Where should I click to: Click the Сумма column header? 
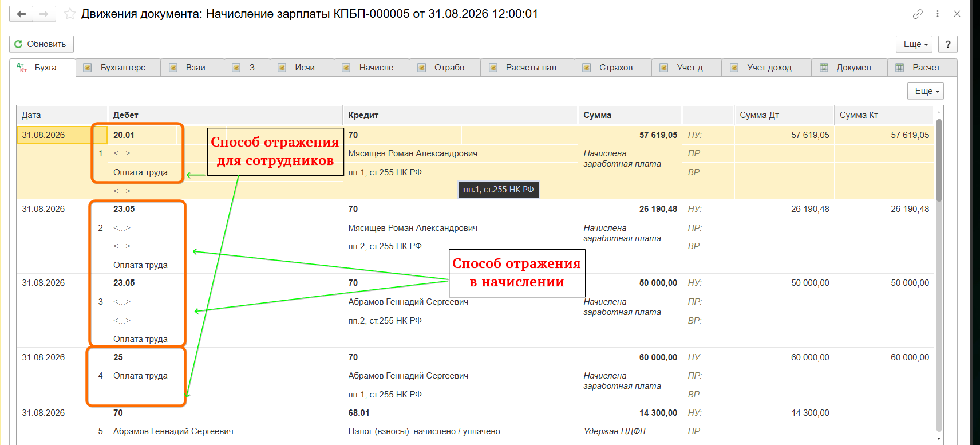pyautogui.click(x=630, y=115)
